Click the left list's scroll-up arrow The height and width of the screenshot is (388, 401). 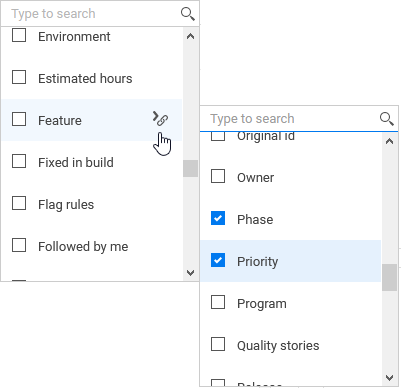pos(190,36)
